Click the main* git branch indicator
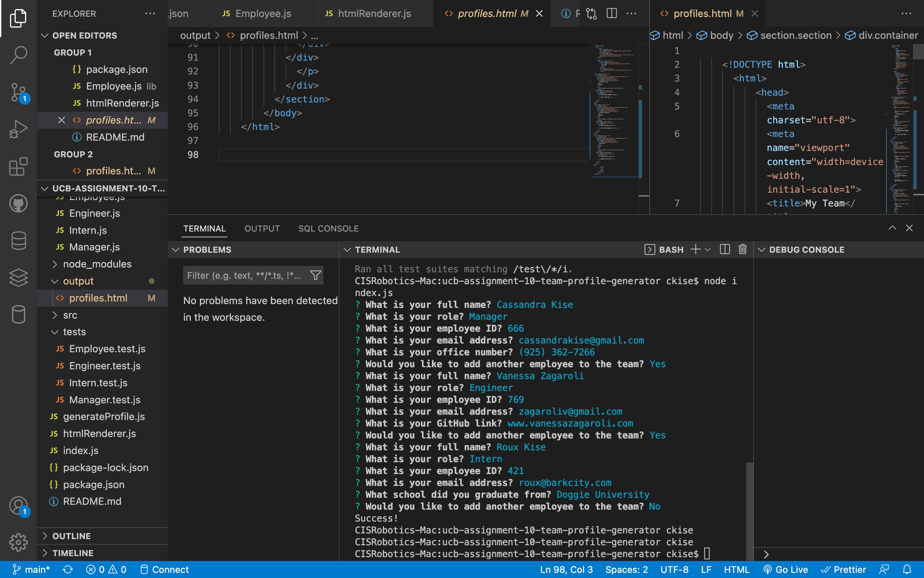This screenshot has height=578, width=924. pyautogui.click(x=31, y=570)
